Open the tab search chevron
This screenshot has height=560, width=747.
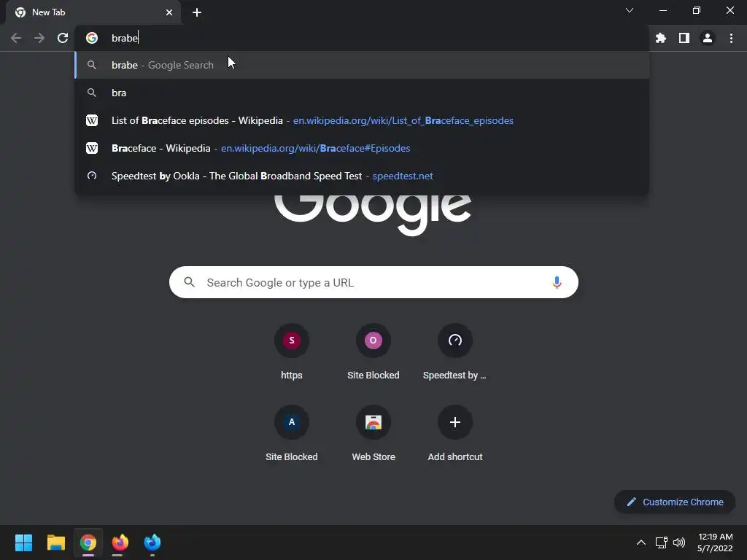click(x=630, y=10)
